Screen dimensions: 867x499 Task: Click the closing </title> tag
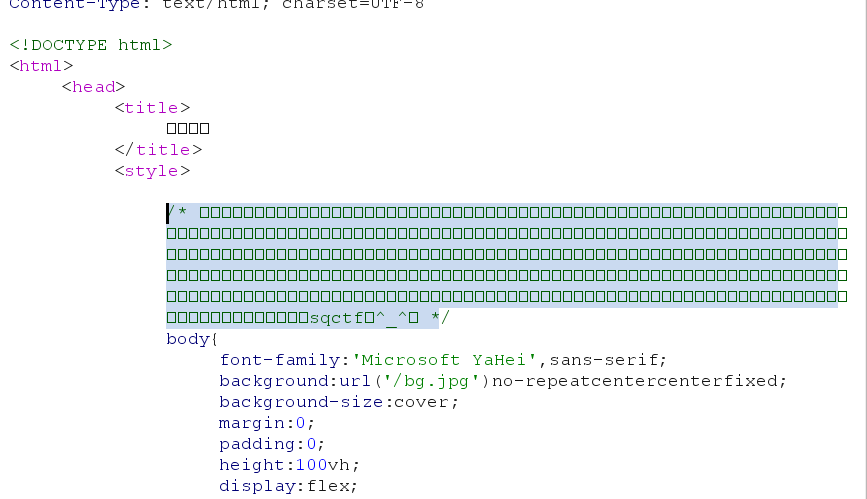[x=158, y=150]
